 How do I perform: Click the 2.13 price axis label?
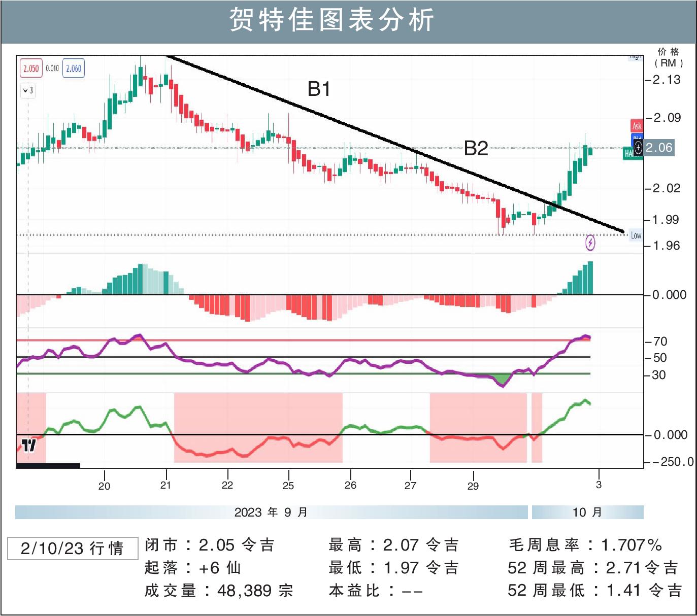[x=666, y=80]
